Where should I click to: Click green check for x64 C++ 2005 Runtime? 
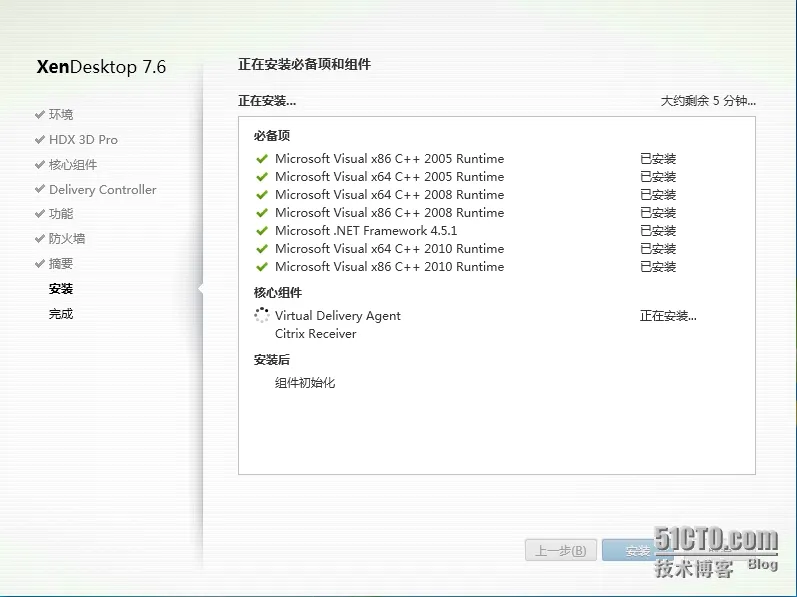coord(262,177)
